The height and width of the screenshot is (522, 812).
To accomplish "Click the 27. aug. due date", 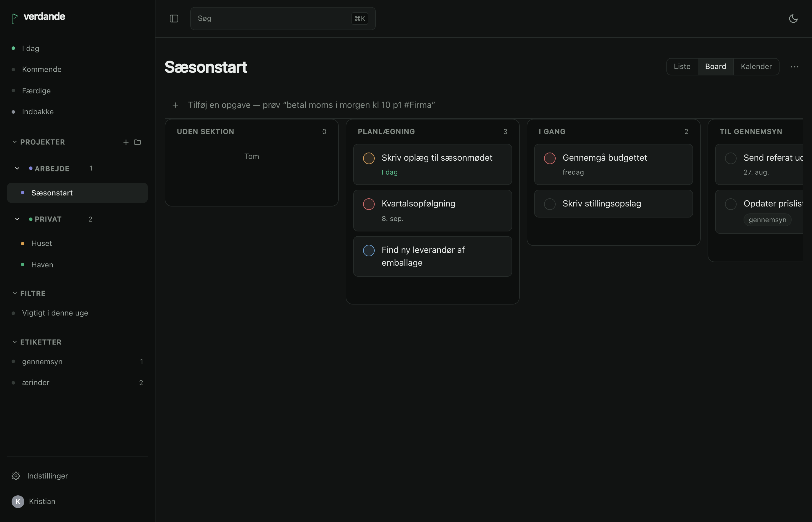I will [x=756, y=172].
